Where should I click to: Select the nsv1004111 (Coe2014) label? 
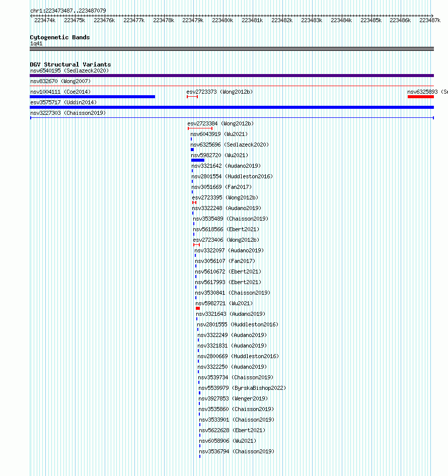[x=60, y=92]
